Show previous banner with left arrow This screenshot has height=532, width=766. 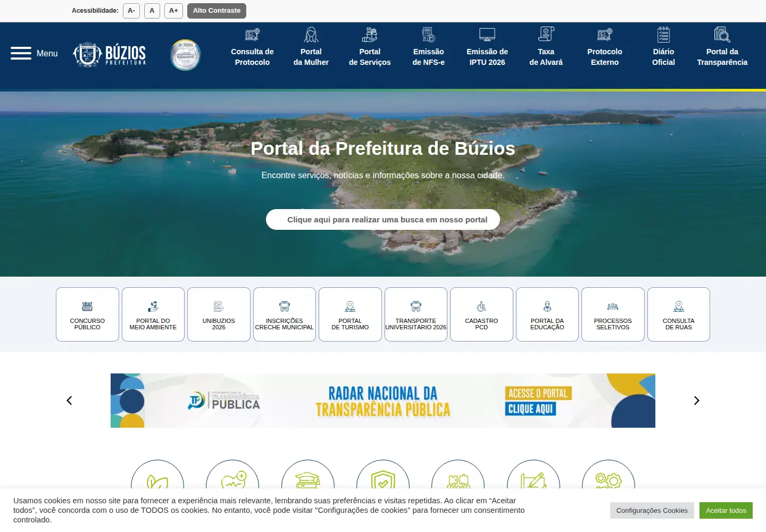(x=69, y=401)
